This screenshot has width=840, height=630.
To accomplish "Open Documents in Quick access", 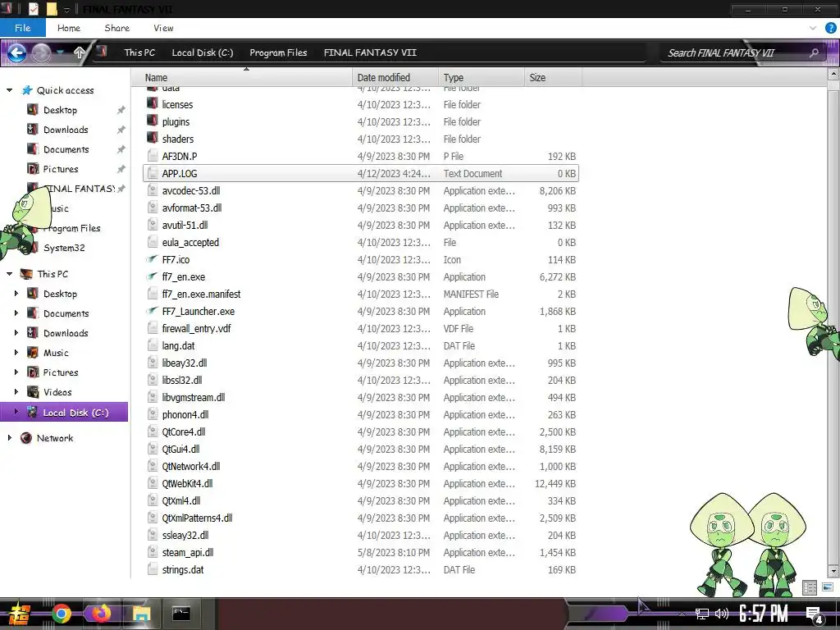I will point(66,149).
